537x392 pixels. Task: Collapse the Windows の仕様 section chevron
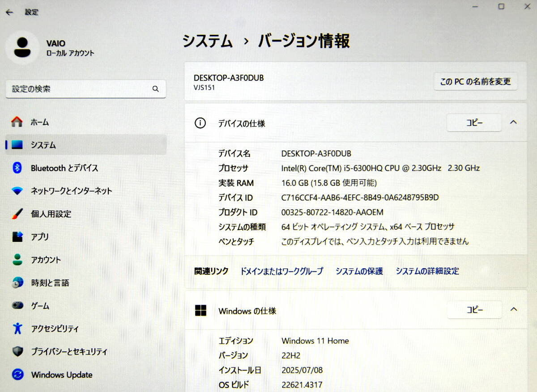(x=513, y=309)
